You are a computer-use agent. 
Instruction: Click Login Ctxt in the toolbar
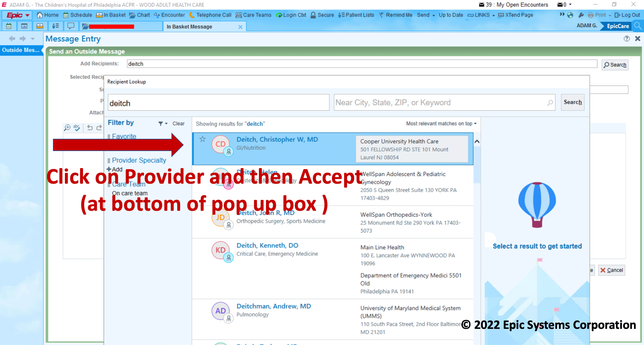click(x=291, y=15)
